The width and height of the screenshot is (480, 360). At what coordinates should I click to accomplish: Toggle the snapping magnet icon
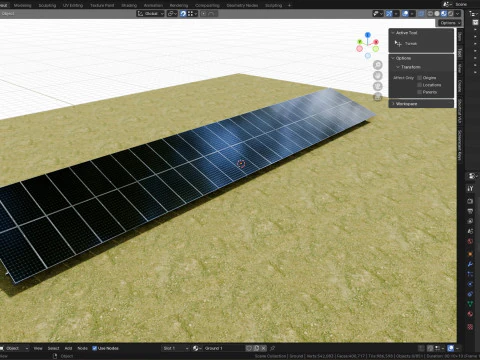pyautogui.click(x=183, y=14)
